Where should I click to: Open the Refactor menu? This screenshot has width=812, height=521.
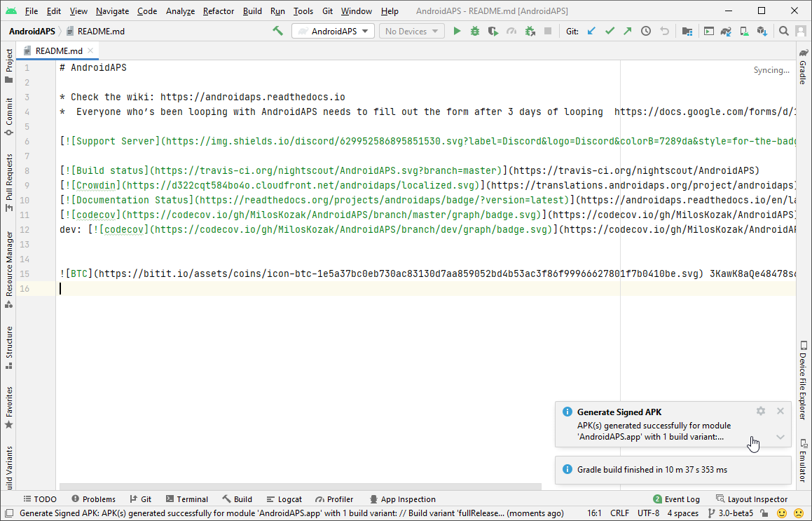[x=219, y=11]
